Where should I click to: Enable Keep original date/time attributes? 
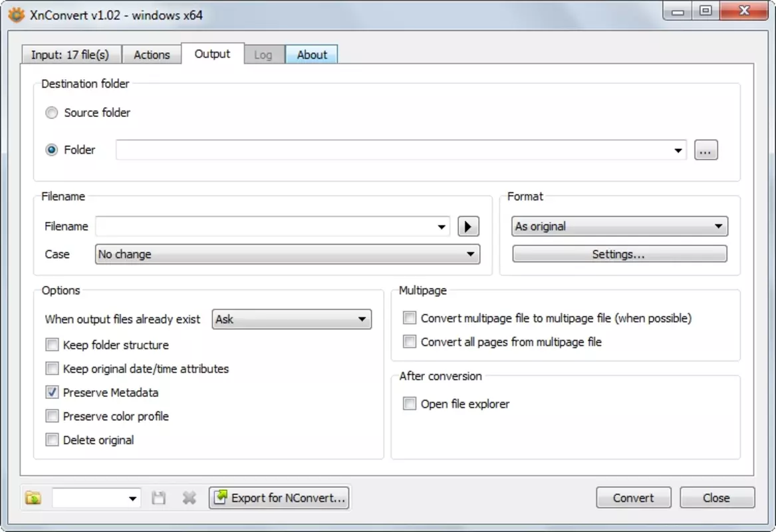[x=52, y=368]
